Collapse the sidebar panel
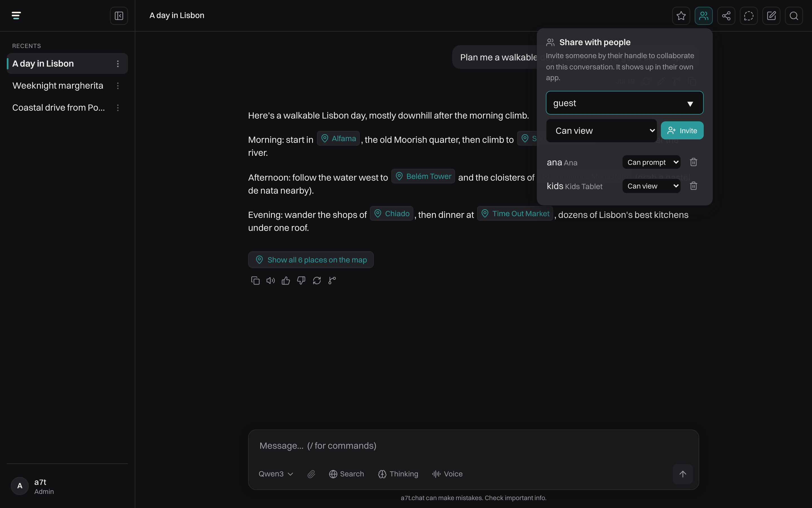 pos(119,16)
